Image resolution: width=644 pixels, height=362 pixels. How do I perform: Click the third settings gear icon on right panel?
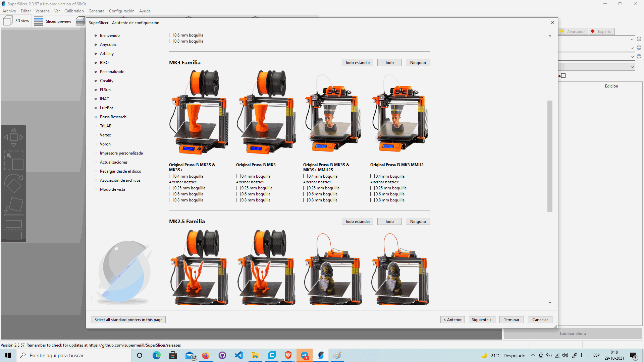coord(639,56)
